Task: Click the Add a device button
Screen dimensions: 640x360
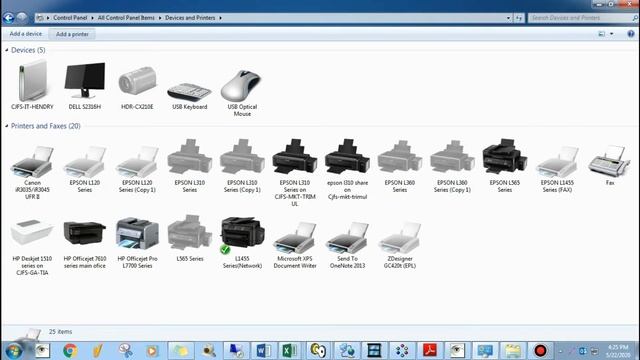Action: pos(26,34)
